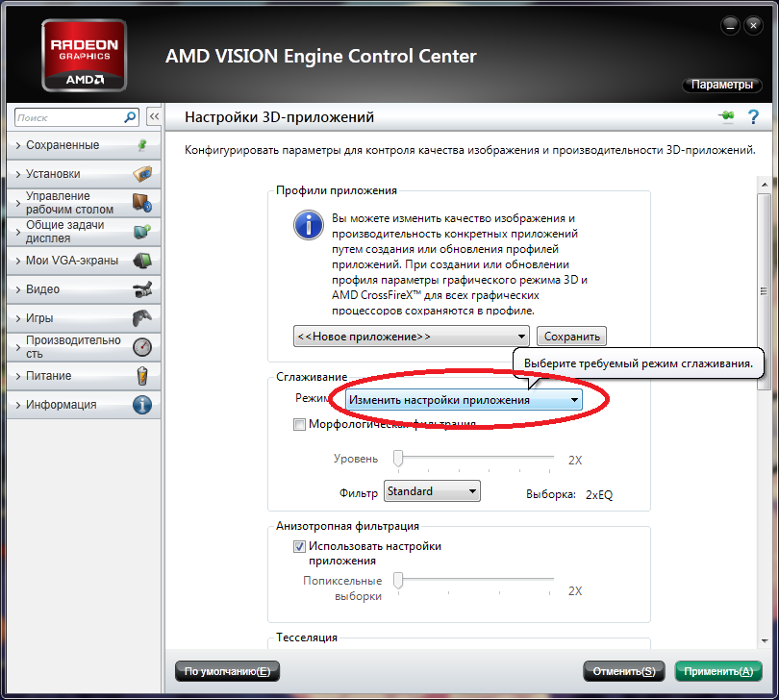Click the Попиксельные выборки slider handle

pos(398,581)
